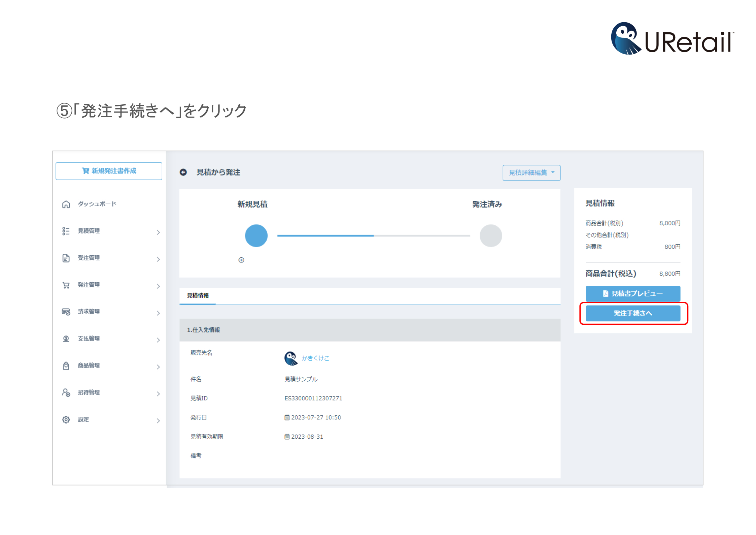This screenshot has width=756, height=535.
Task: Click the 商品管理 bag icon
Action: pyautogui.click(x=66, y=366)
